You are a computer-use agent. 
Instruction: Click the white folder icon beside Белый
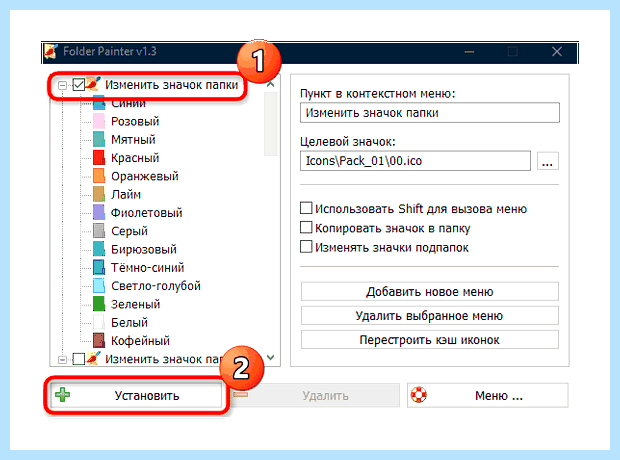(x=99, y=322)
